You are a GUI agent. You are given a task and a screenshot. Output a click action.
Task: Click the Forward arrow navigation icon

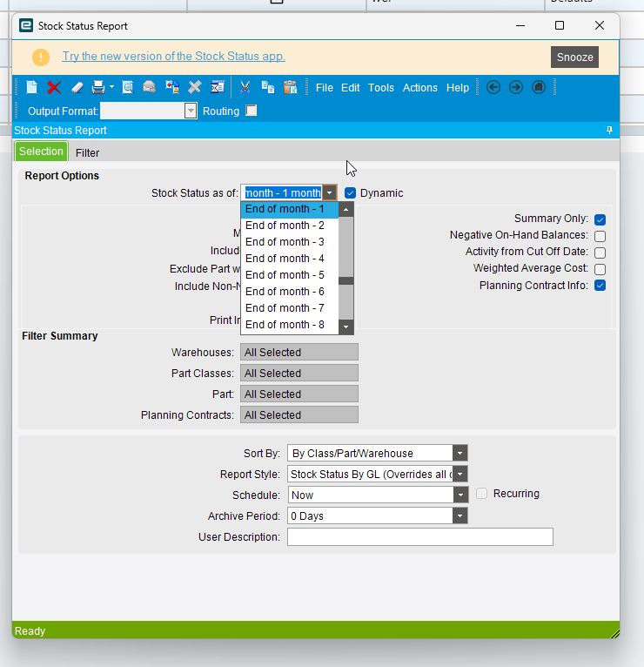516,87
